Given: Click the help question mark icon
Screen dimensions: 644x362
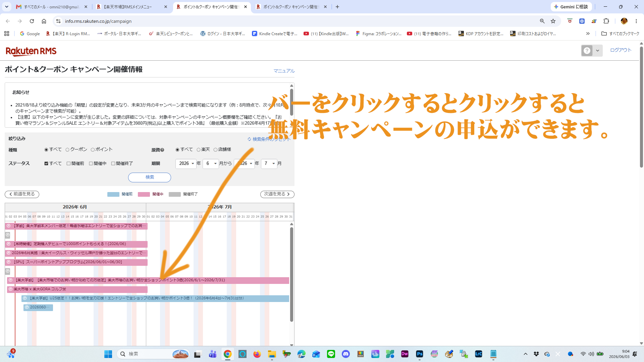Looking at the screenshot, I should coord(587,51).
